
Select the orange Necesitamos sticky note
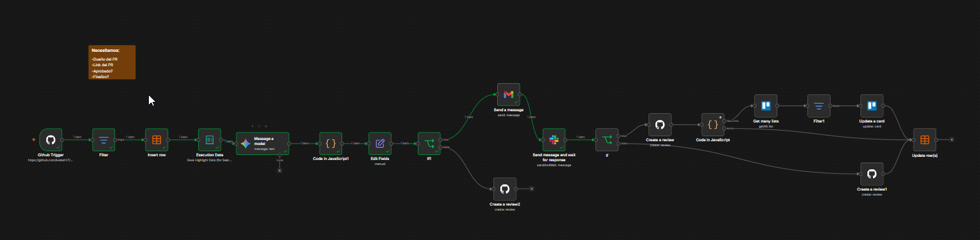point(112,62)
